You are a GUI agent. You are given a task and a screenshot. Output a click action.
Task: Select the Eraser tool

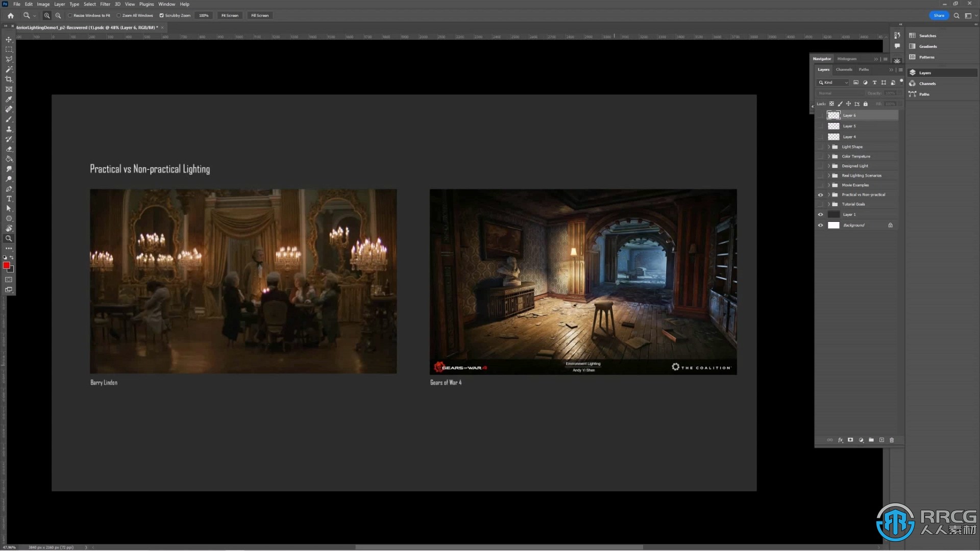[x=9, y=149]
